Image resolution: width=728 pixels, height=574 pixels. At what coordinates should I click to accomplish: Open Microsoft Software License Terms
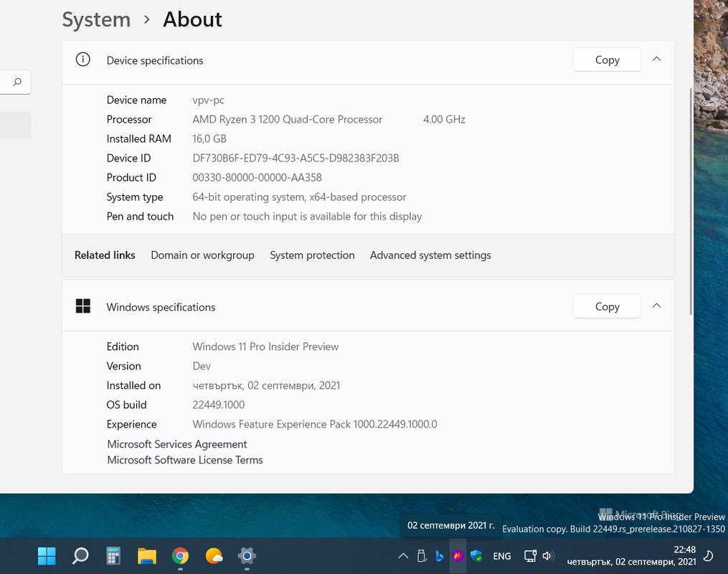pos(185,460)
